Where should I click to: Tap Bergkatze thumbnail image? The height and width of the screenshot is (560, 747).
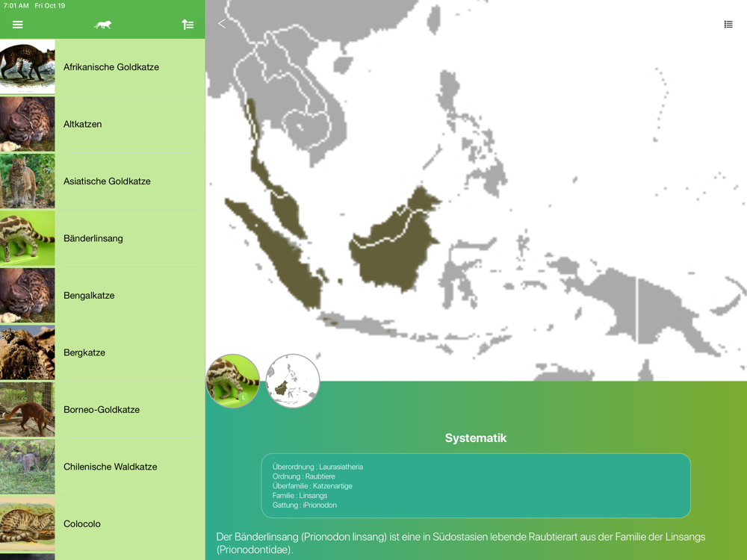(27, 352)
